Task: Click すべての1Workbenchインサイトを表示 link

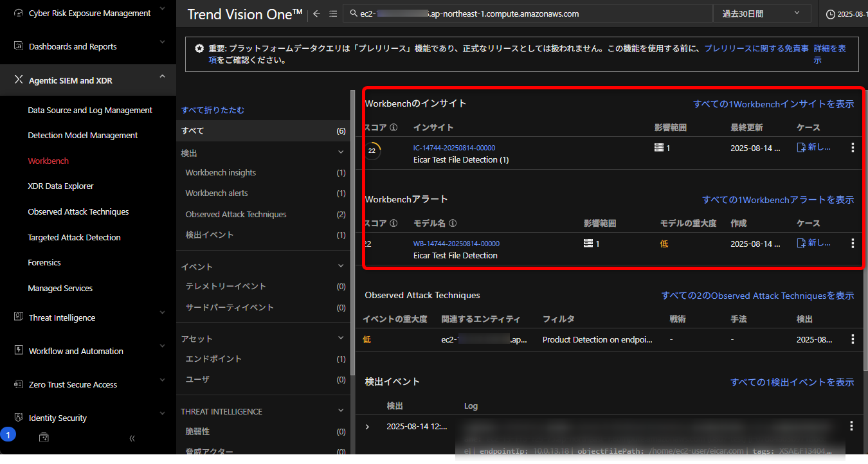Action: (x=773, y=103)
